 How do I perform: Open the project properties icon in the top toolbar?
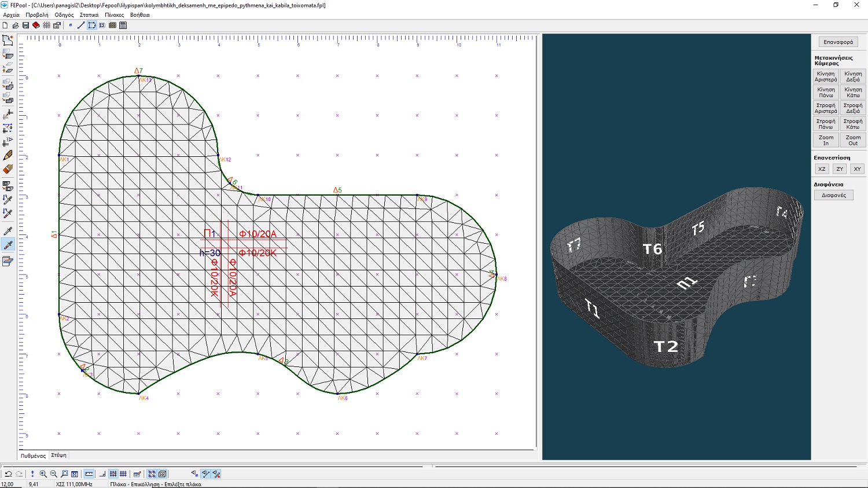click(x=57, y=25)
